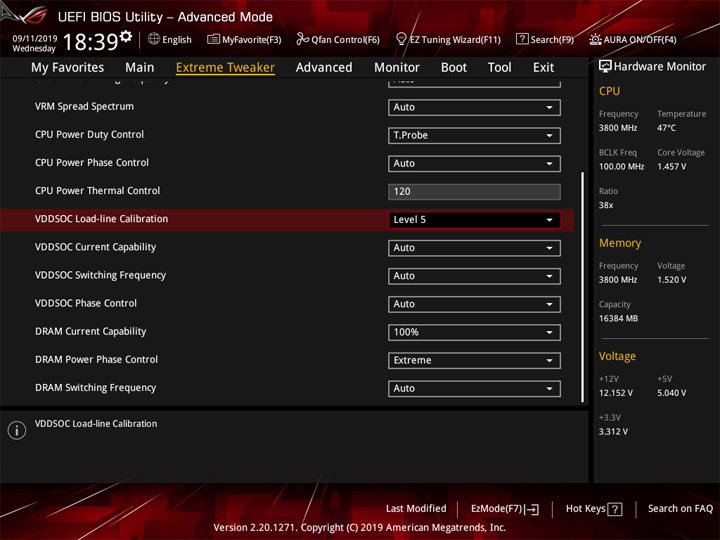Image resolution: width=720 pixels, height=540 pixels.
Task: Switch to Tool tab
Action: (x=500, y=68)
